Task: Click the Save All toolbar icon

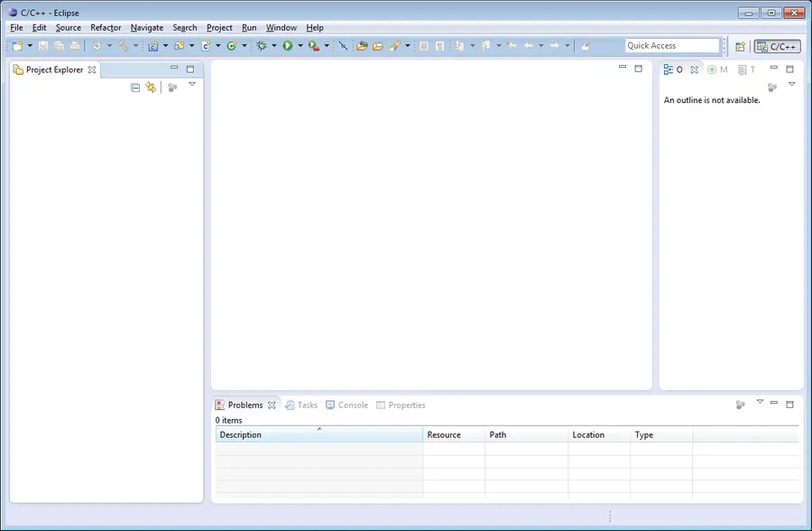Action: pos(59,46)
